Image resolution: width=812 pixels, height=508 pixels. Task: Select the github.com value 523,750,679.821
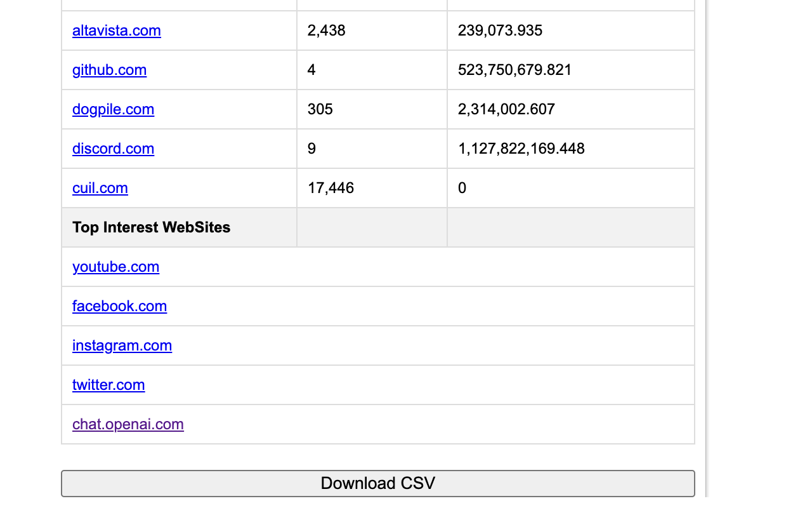[514, 70]
